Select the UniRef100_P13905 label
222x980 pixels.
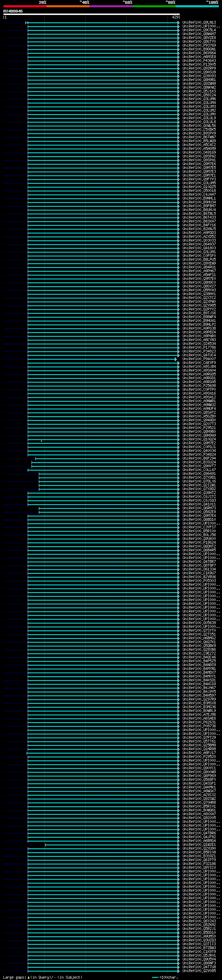click(x=199, y=64)
